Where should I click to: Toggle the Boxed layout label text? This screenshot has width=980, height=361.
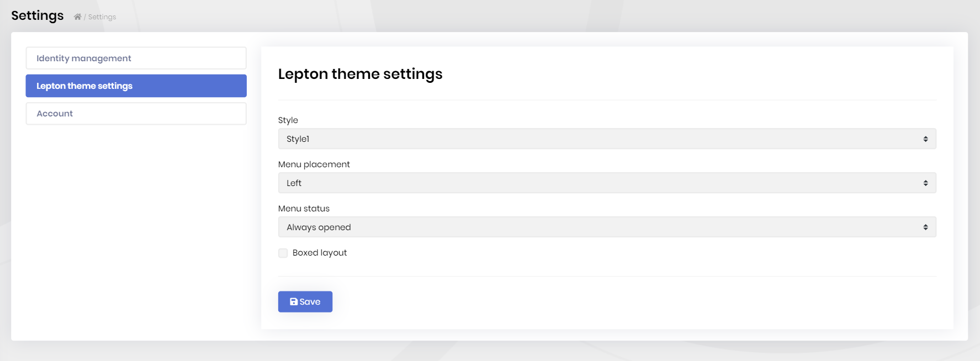point(320,253)
